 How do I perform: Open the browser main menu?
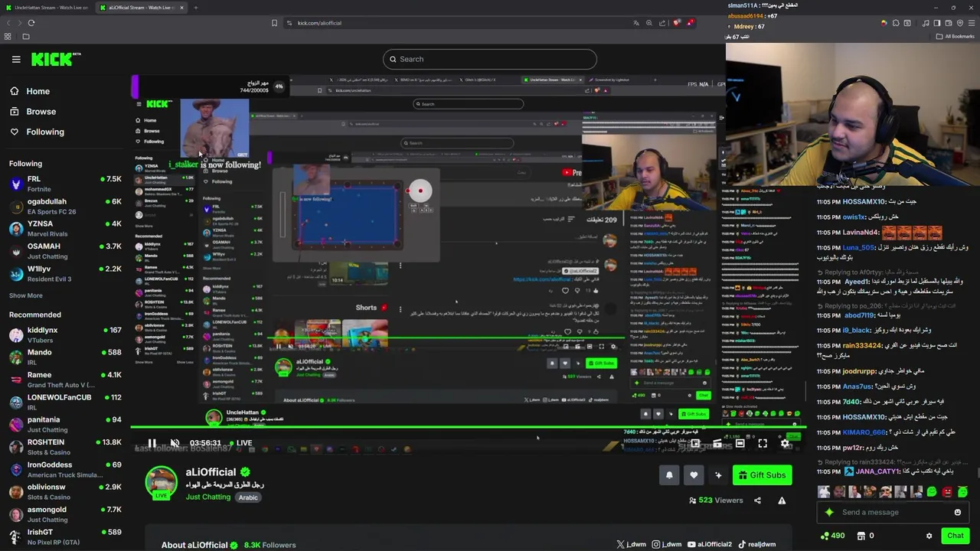972,23
